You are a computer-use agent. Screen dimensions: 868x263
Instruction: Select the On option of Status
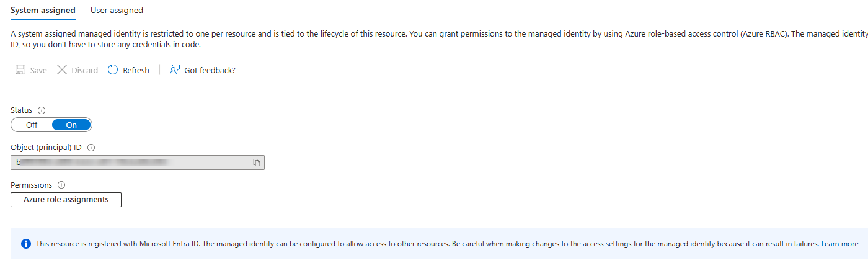point(71,125)
